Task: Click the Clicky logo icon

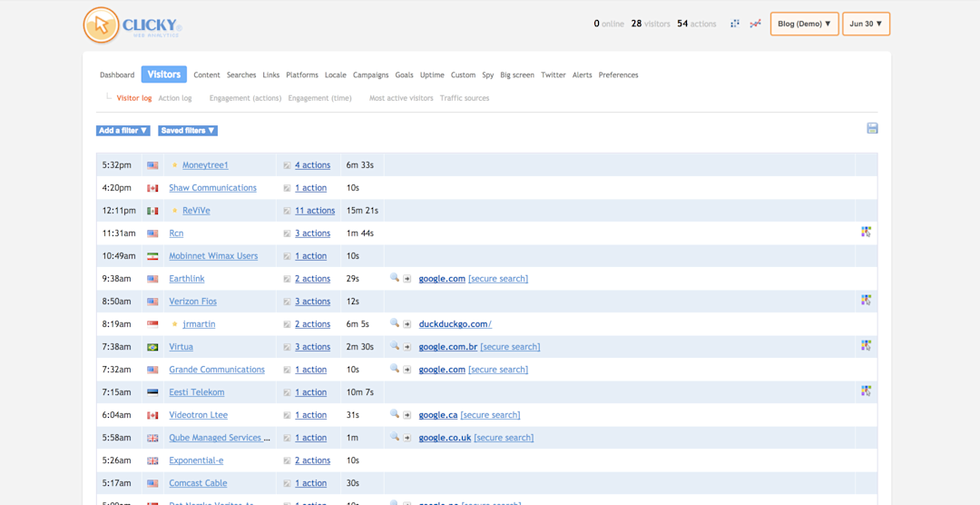Action: tap(102, 25)
